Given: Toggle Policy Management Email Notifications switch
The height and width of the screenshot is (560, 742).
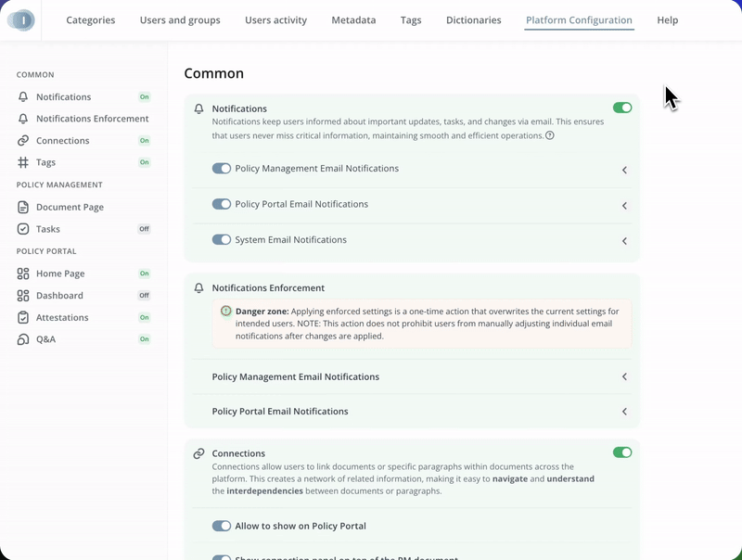Looking at the screenshot, I should point(221,169).
